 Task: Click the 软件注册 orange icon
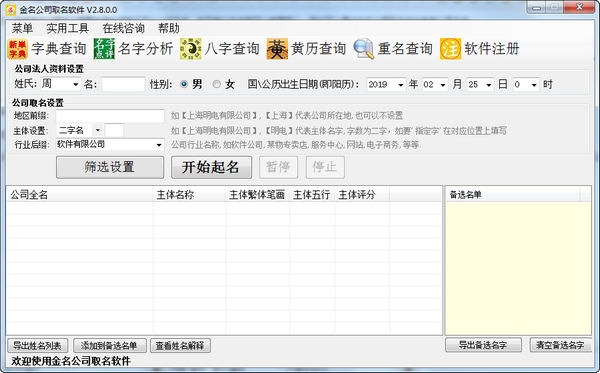tap(450, 49)
